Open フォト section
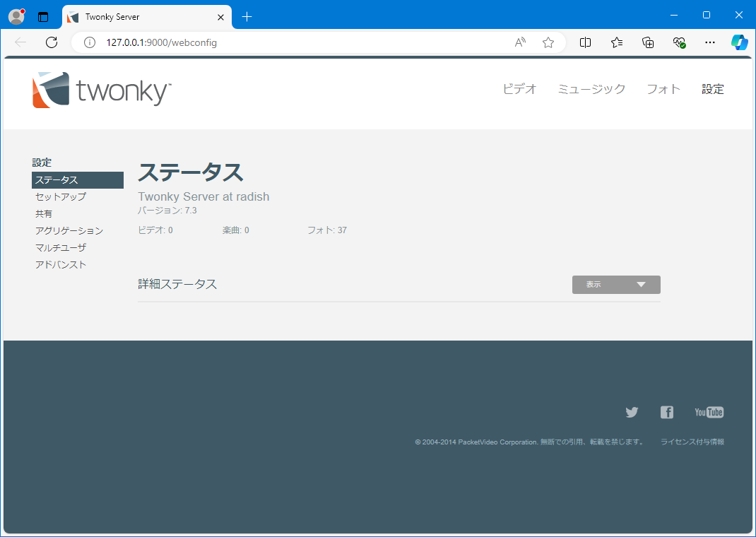Viewport: 756px width, 537px height. coord(663,89)
